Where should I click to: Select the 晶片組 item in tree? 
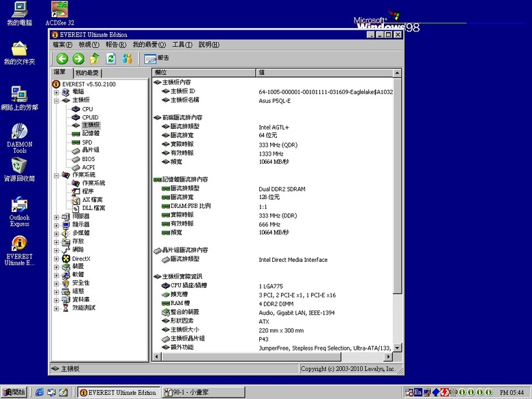point(91,150)
